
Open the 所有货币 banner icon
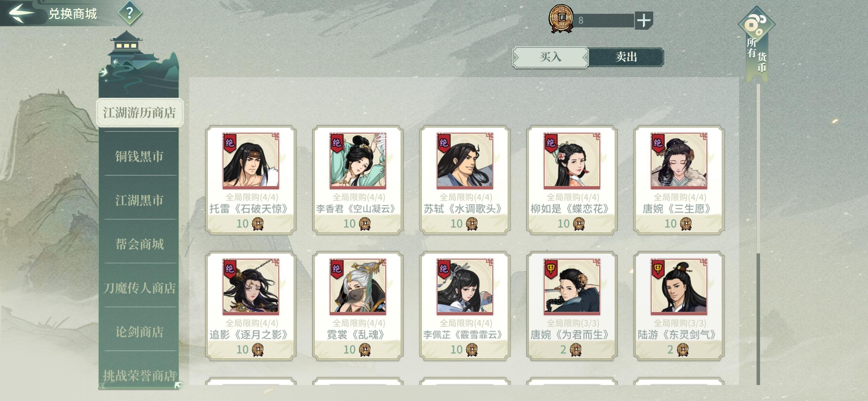[756, 44]
